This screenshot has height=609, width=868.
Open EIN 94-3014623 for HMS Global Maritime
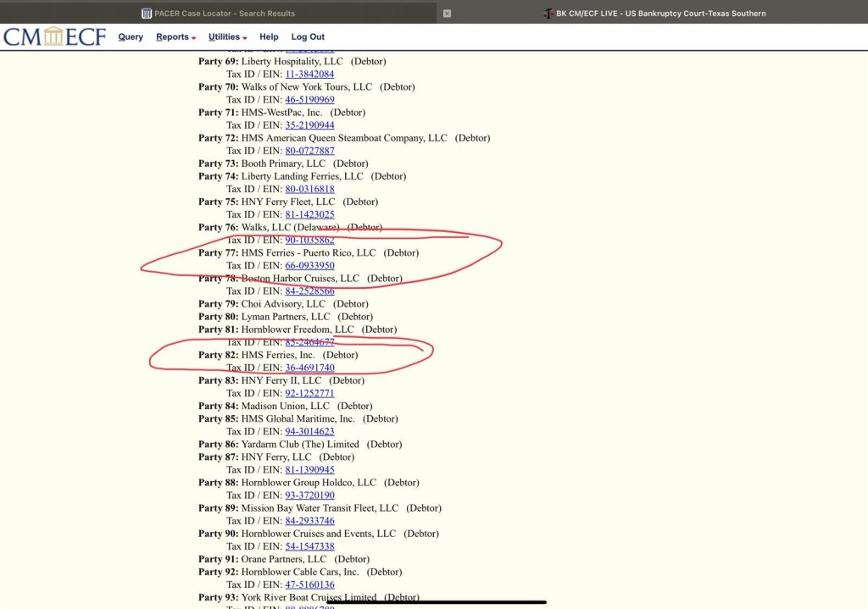click(309, 432)
